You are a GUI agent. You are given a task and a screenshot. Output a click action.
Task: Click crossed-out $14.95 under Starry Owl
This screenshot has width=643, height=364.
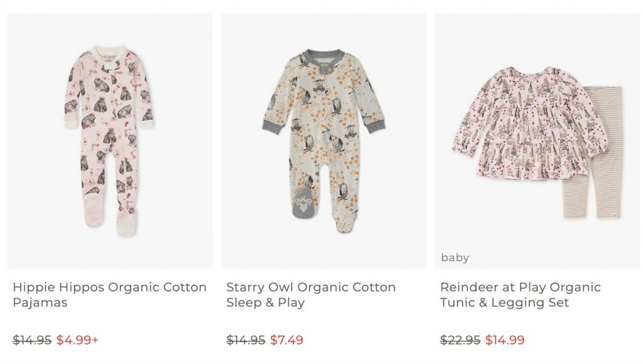(246, 340)
